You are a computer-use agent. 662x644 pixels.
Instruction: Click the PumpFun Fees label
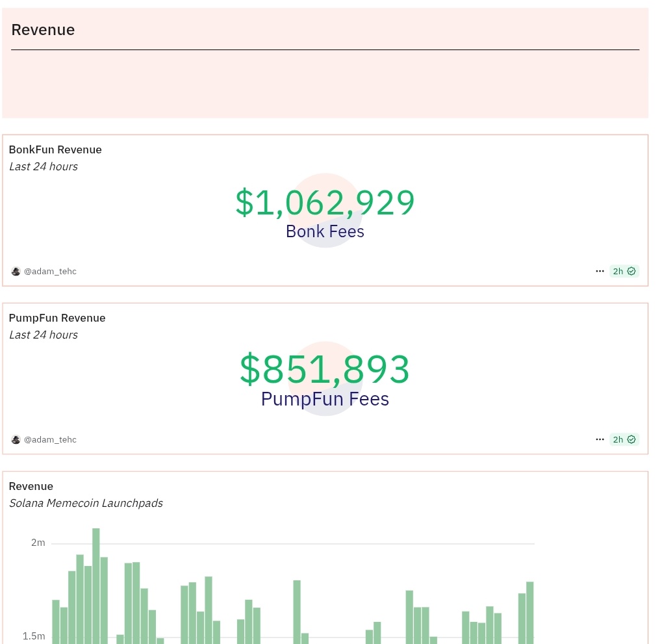(x=325, y=399)
